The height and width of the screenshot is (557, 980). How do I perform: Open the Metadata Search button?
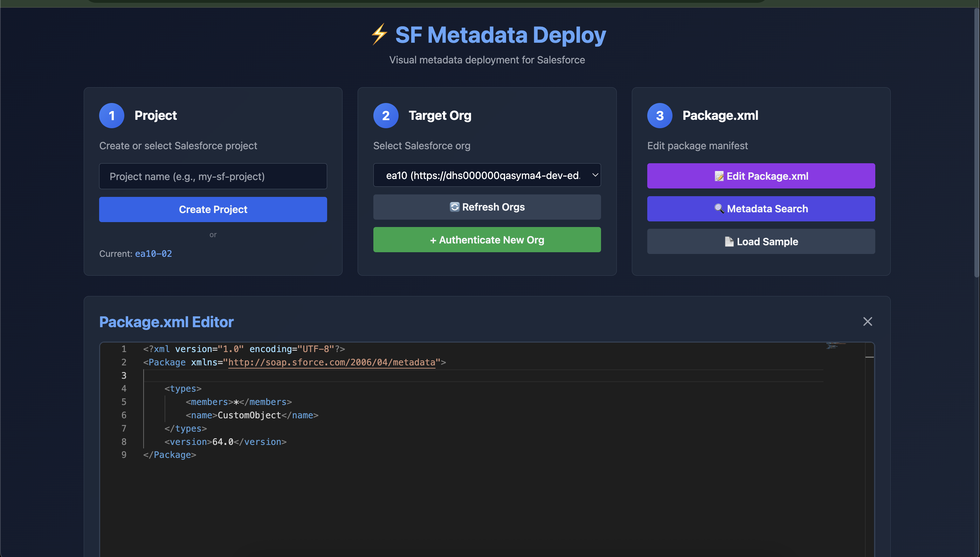(760, 209)
